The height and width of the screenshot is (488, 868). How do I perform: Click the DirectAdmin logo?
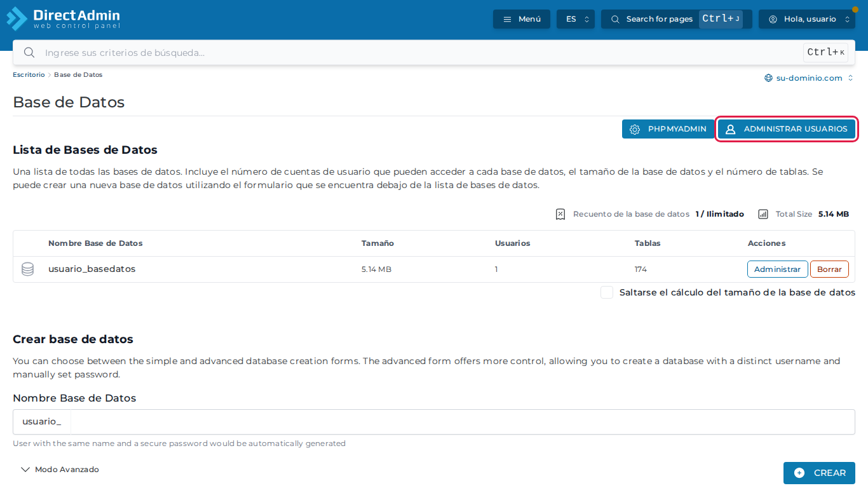point(63,18)
